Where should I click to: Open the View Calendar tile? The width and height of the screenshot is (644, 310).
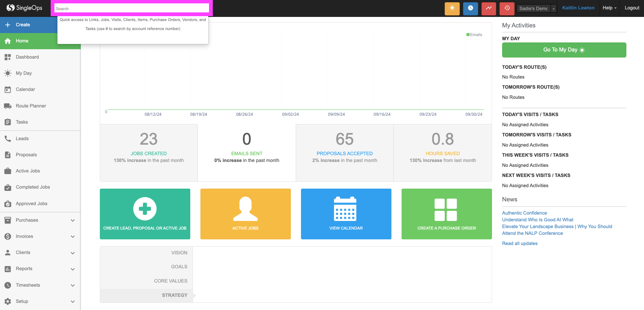click(x=346, y=214)
